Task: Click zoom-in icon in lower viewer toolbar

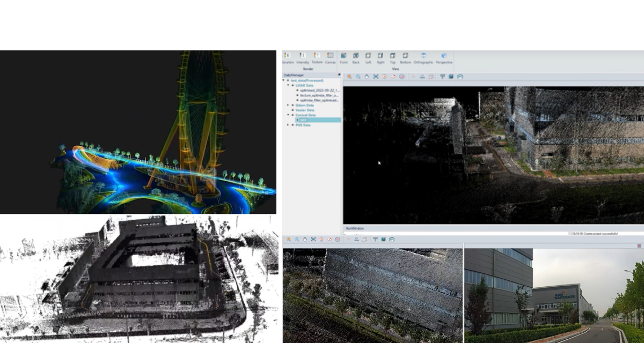Action: pyautogui.click(x=289, y=239)
